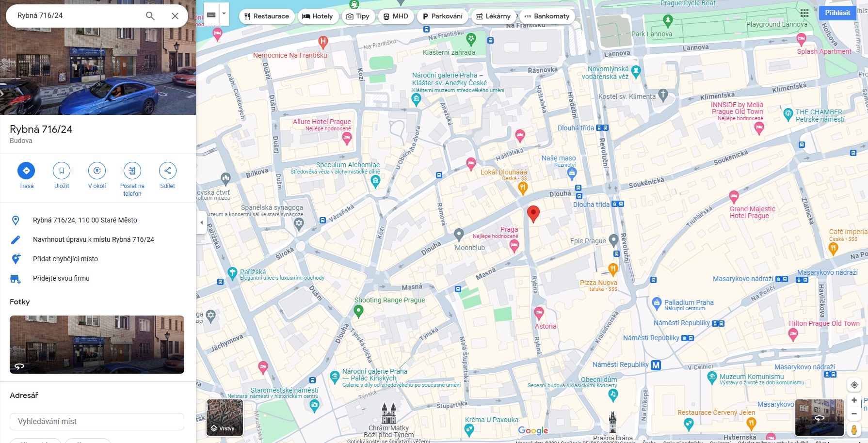This screenshot has width=868, height=443.
Task: Click the Hilton Prague Old Town pin
Action: [x=793, y=334]
